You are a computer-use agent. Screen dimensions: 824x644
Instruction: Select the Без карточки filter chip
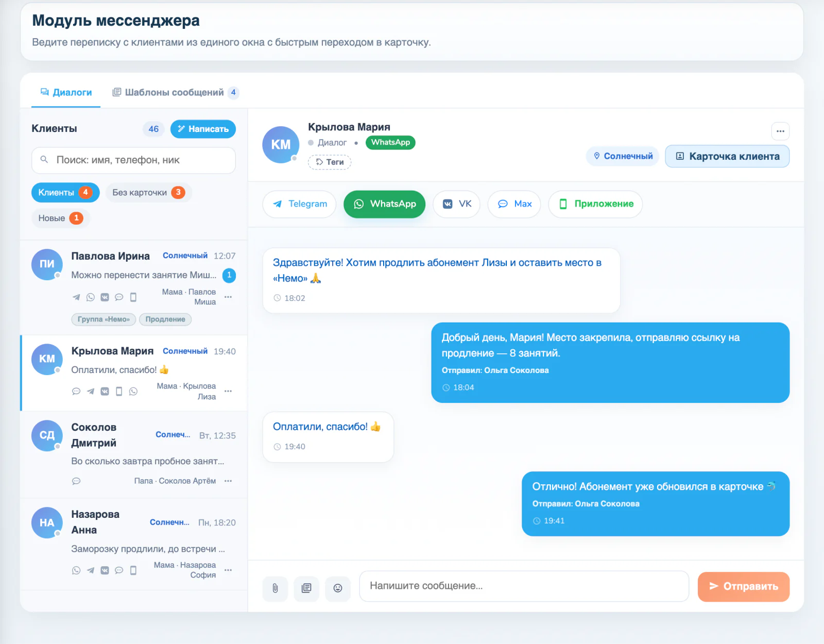point(149,192)
